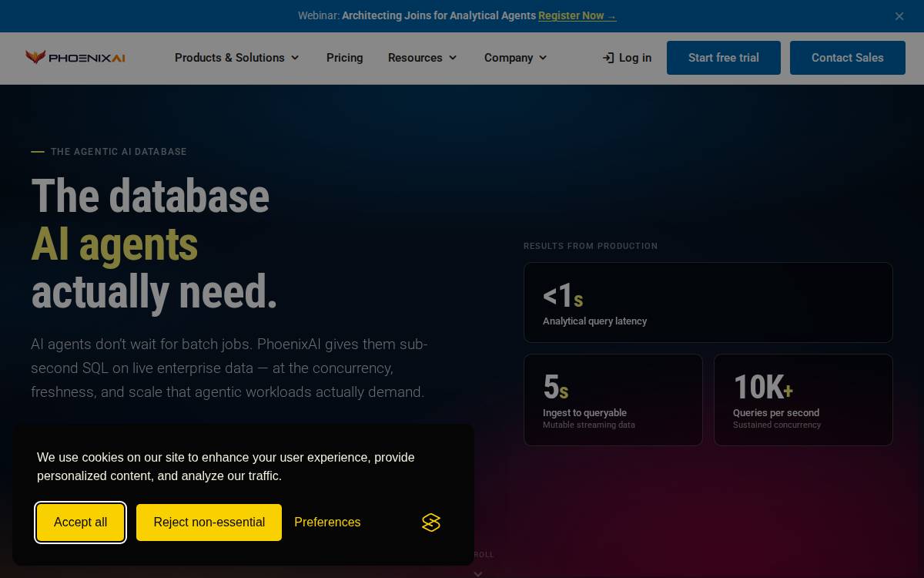
Task: Click the Log in link
Action: 627,58
